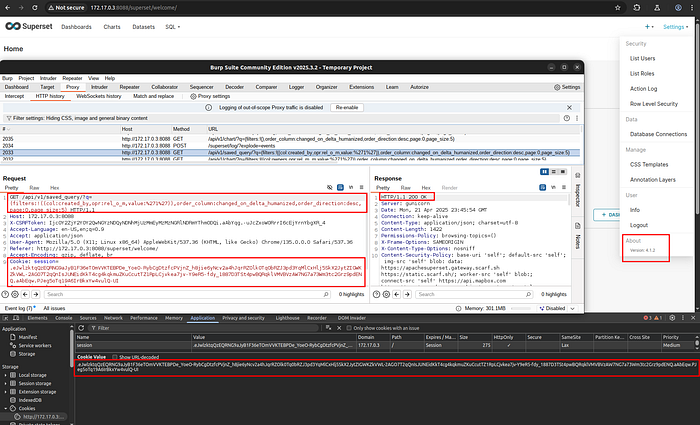This screenshot has height=425, width=700.
Task: Click the DevTools cookie Filter field
Action: [x=204, y=328]
